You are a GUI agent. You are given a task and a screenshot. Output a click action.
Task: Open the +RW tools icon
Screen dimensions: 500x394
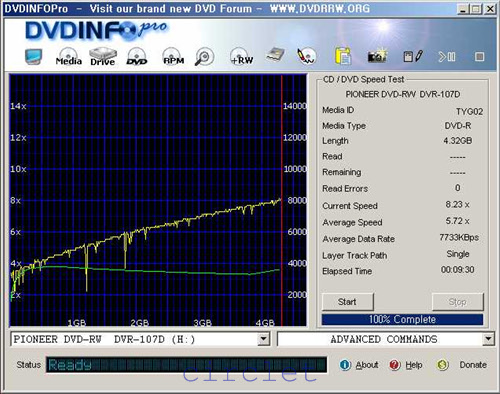(242, 56)
